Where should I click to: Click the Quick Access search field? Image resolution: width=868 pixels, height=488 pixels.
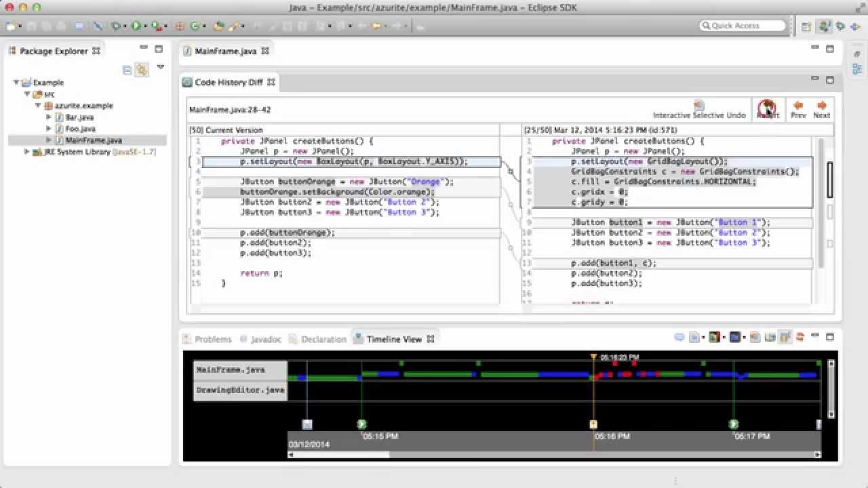743,26
